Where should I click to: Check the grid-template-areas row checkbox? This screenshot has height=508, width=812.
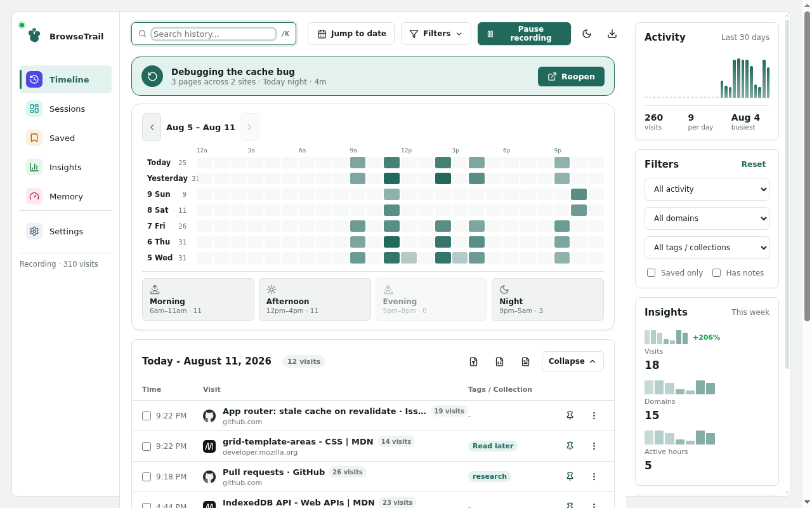pyautogui.click(x=147, y=446)
